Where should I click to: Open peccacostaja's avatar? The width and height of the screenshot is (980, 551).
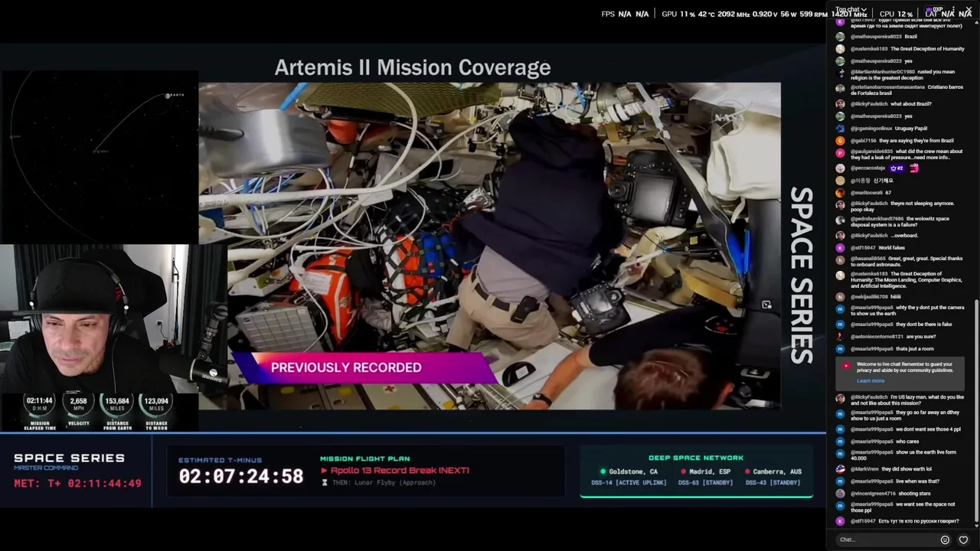841,168
